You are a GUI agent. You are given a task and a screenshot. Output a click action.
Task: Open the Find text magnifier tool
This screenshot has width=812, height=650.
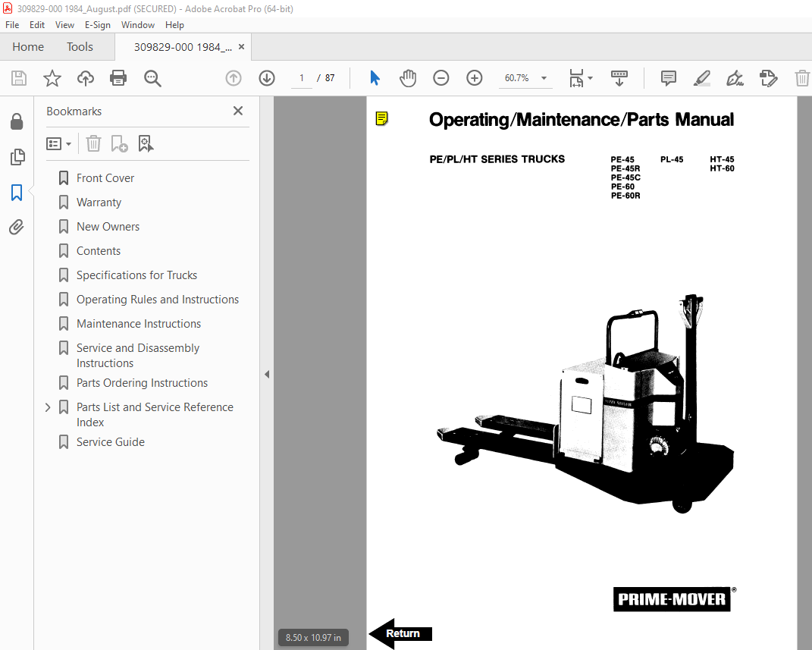point(152,78)
